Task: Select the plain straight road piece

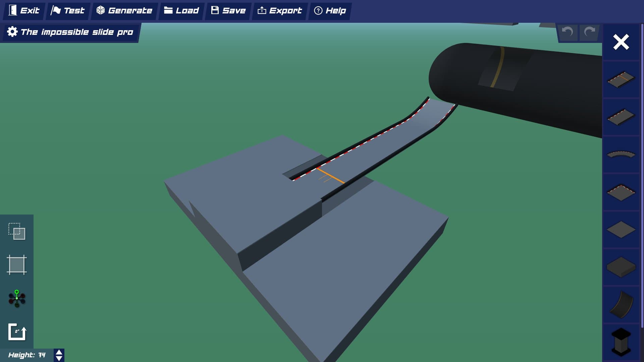Action: [621, 117]
